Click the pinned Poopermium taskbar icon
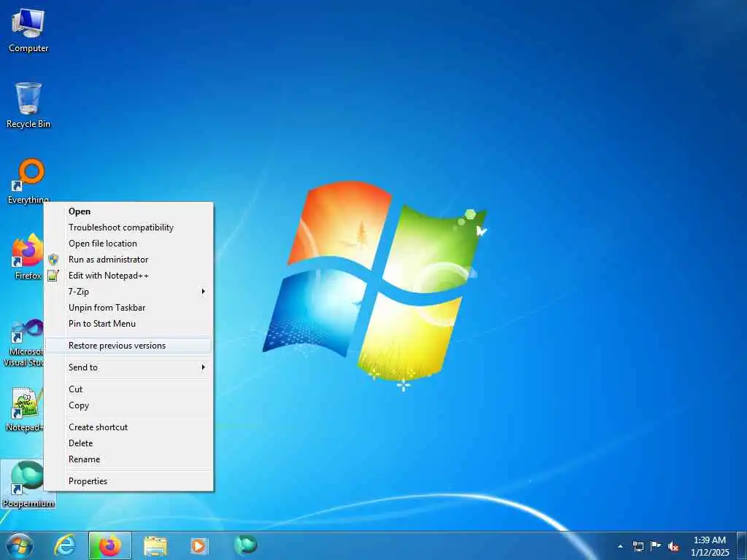The width and height of the screenshot is (747, 560). coord(246,545)
